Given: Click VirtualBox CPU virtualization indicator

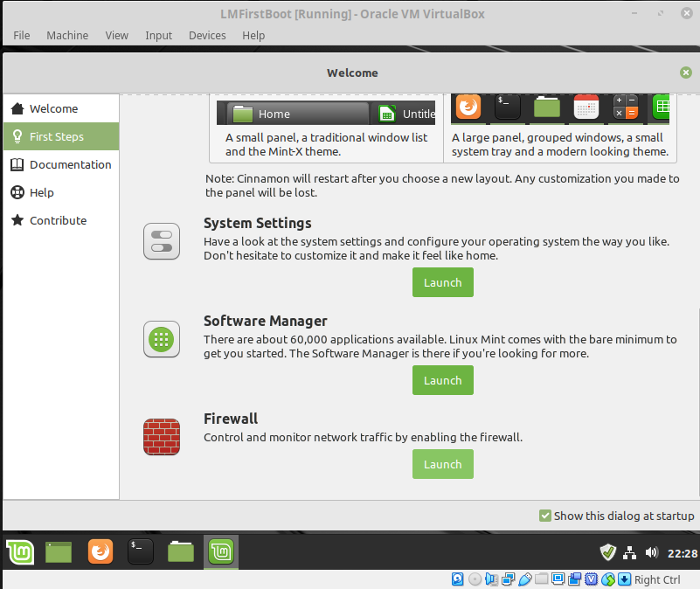Looking at the screenshot, I should coord(591,579).
